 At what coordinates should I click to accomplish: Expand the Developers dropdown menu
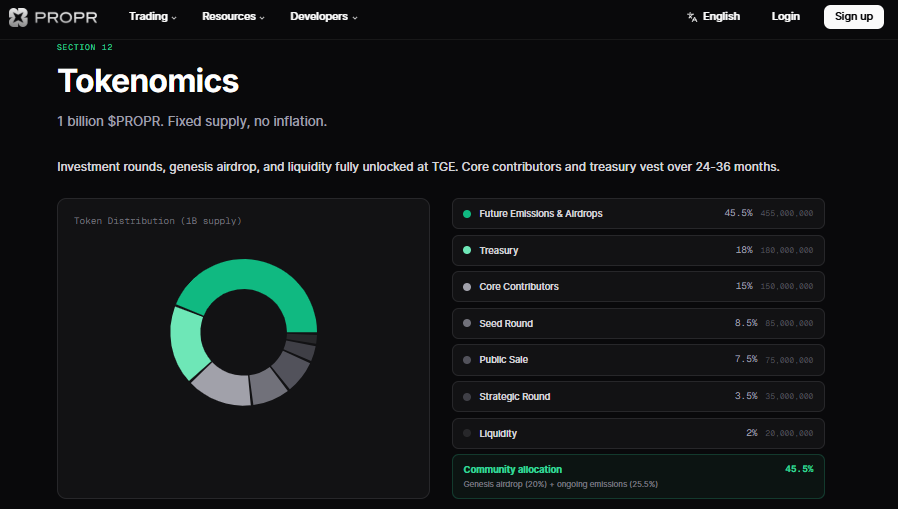[x=324, y=17]
